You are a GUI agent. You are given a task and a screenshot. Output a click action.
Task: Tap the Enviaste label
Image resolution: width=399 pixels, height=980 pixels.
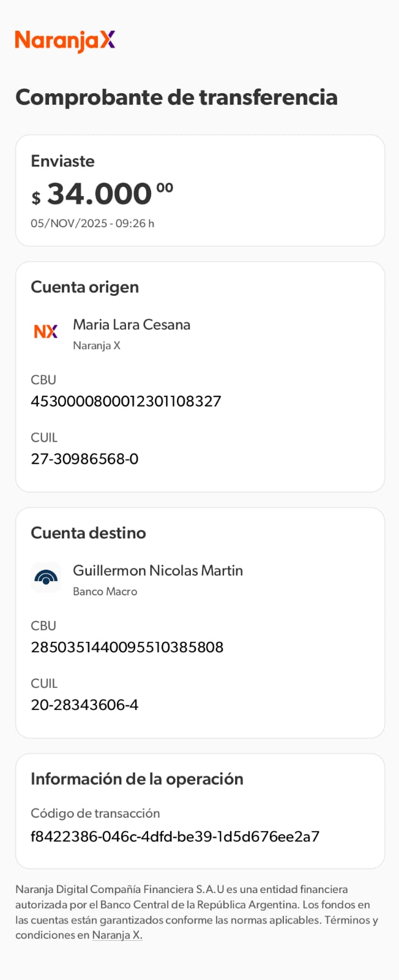coord(63,161)
